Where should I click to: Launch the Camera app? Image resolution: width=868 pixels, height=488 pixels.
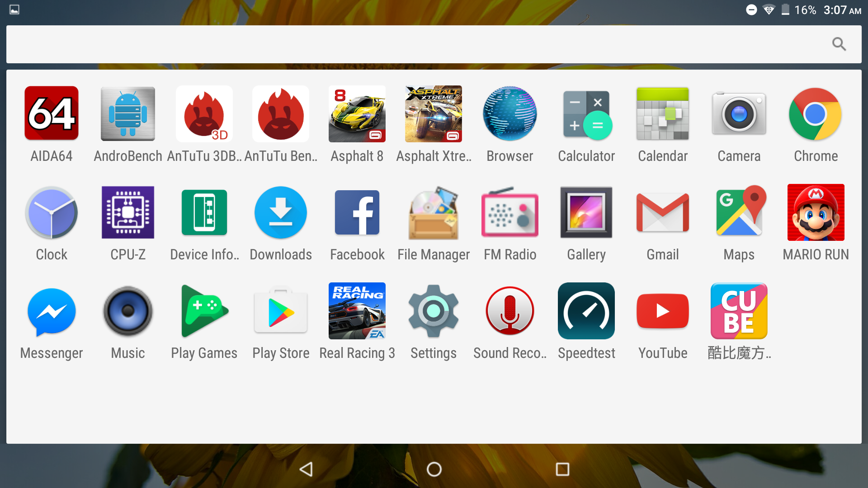point(739,114)
